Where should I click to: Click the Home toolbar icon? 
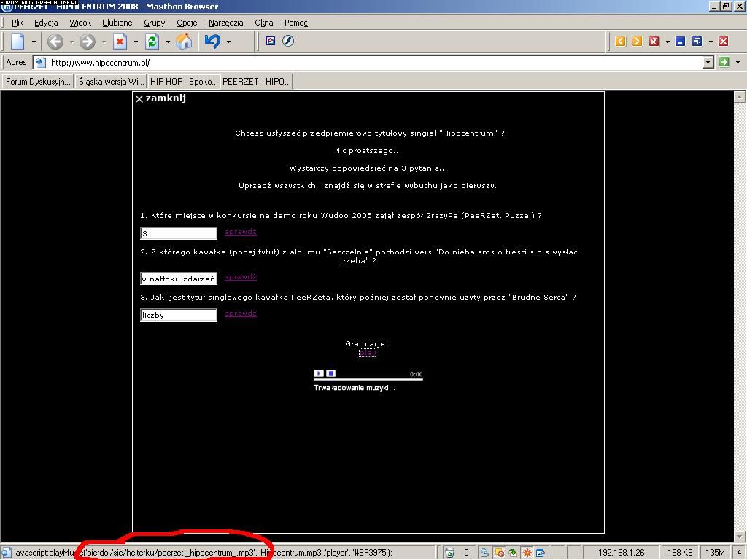tap(185, 42)
